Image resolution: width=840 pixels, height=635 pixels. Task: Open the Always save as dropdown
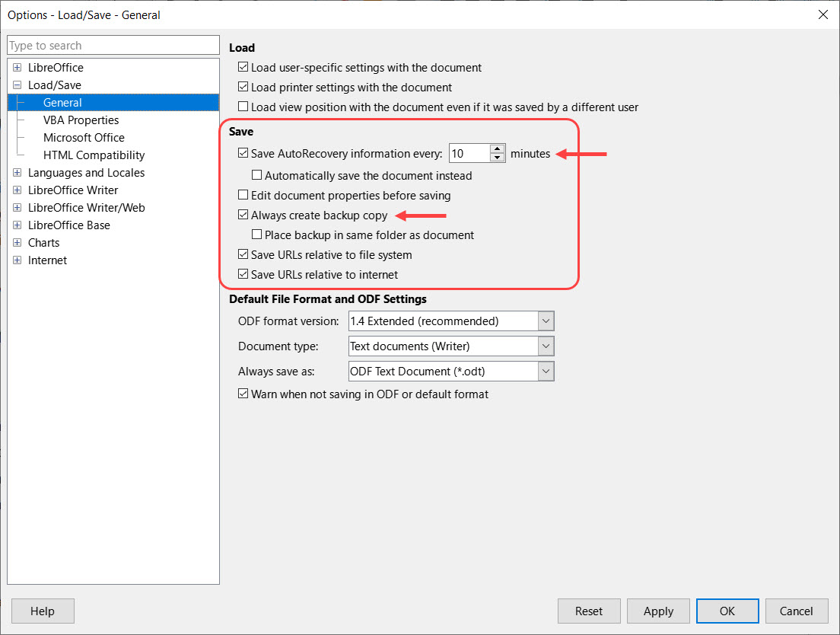[546, 372]
